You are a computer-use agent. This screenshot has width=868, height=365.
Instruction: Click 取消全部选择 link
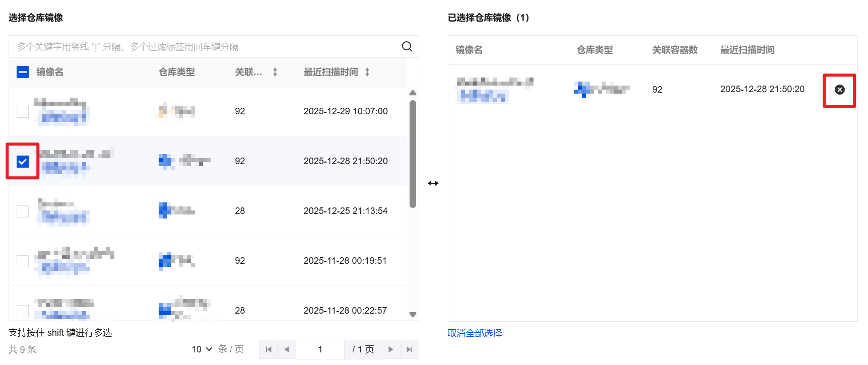475,333
